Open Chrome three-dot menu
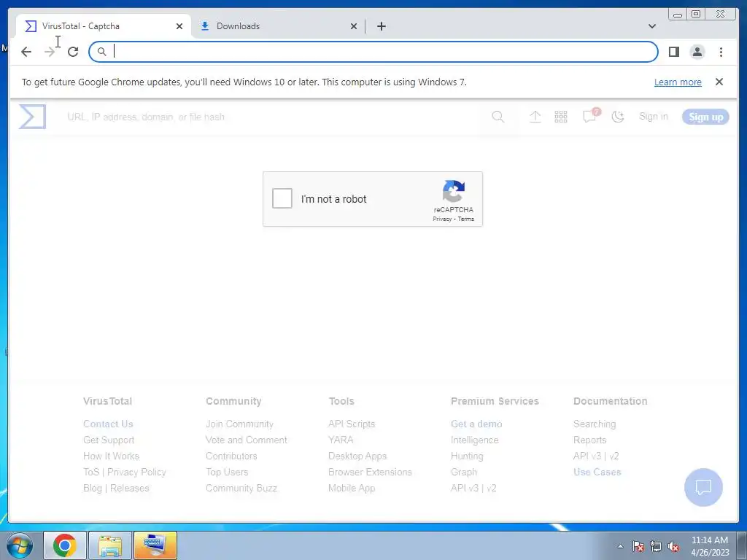 click(721, 52)
